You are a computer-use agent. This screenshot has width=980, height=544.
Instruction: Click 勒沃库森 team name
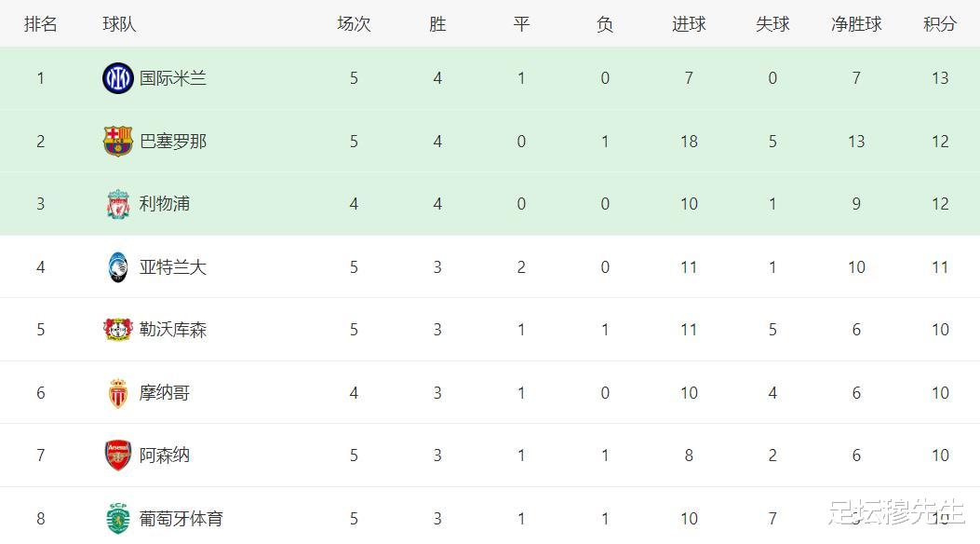click(x=172, y=330)
